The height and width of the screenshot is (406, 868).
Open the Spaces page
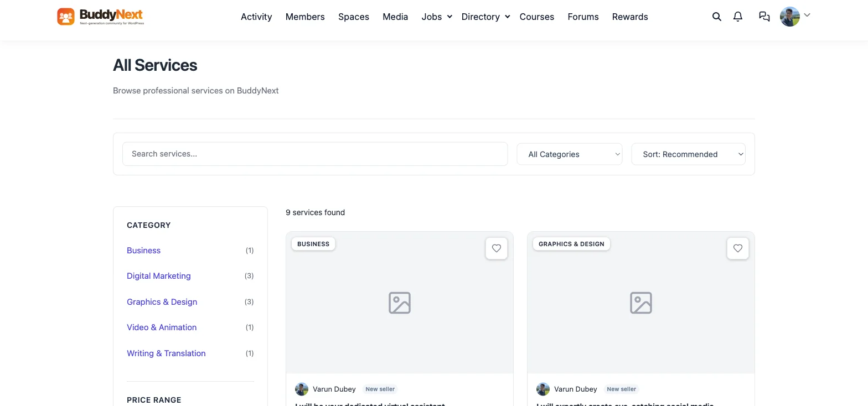pos(354,17)
